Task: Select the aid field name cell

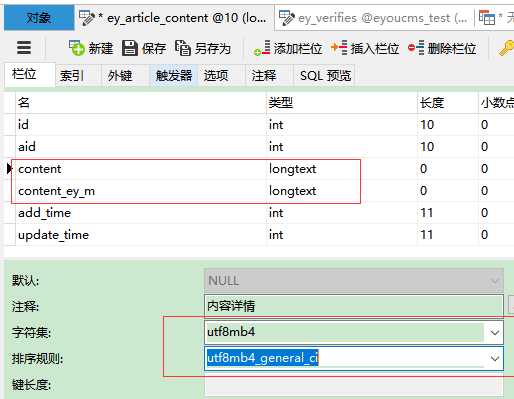Action: (141, 147)
